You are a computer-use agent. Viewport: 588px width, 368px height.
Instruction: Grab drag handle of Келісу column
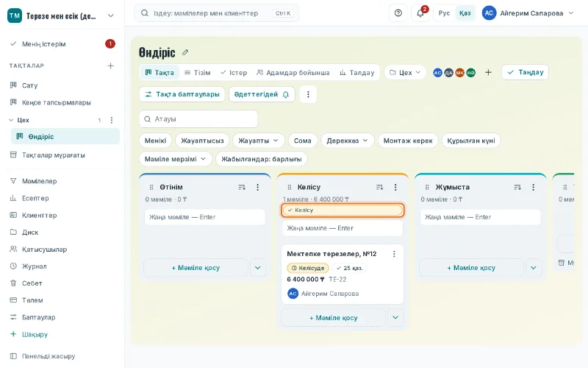tap(289, 187)
